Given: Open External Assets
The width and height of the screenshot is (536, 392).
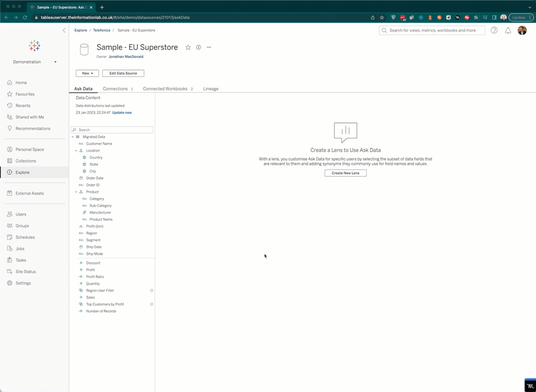Looking at the screenshot, I should (29, 193).
